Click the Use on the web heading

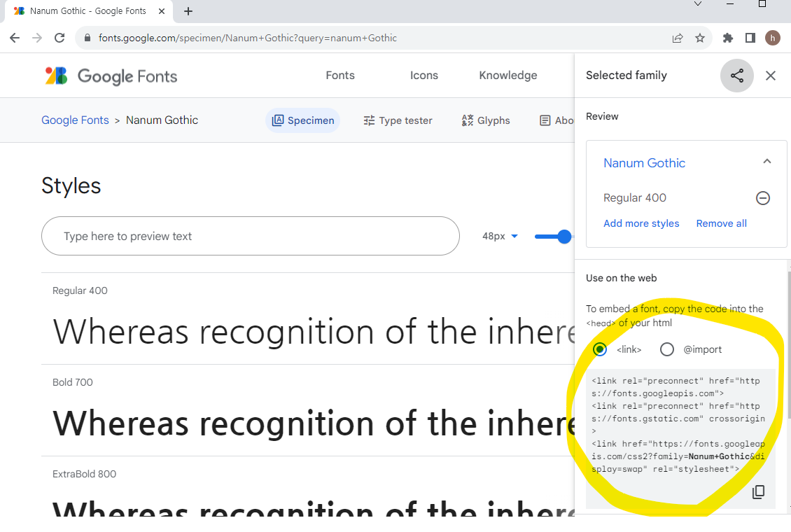(x=622, y=278)
